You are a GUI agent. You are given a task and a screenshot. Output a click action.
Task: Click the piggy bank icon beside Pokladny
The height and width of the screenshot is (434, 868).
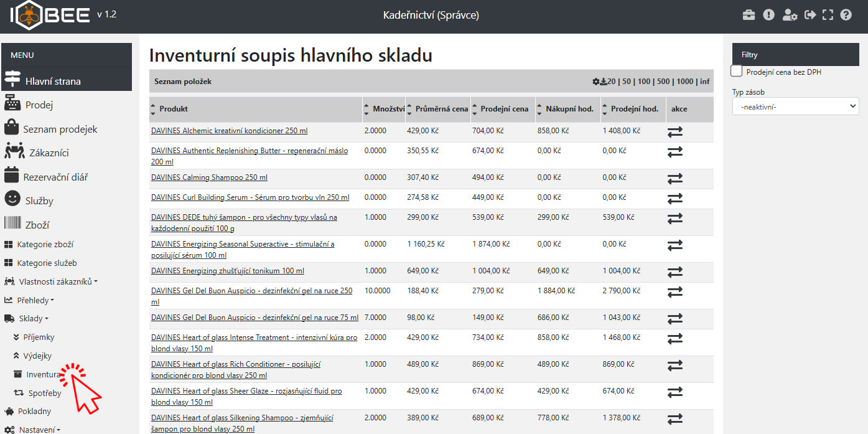click(x=9, y=411)
